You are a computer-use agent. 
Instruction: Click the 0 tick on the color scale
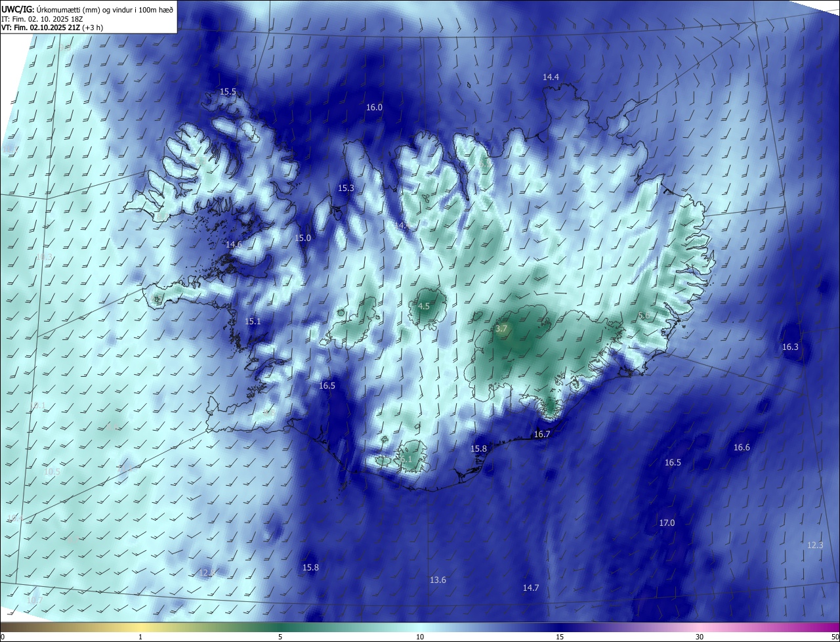[x=3, y=637]
